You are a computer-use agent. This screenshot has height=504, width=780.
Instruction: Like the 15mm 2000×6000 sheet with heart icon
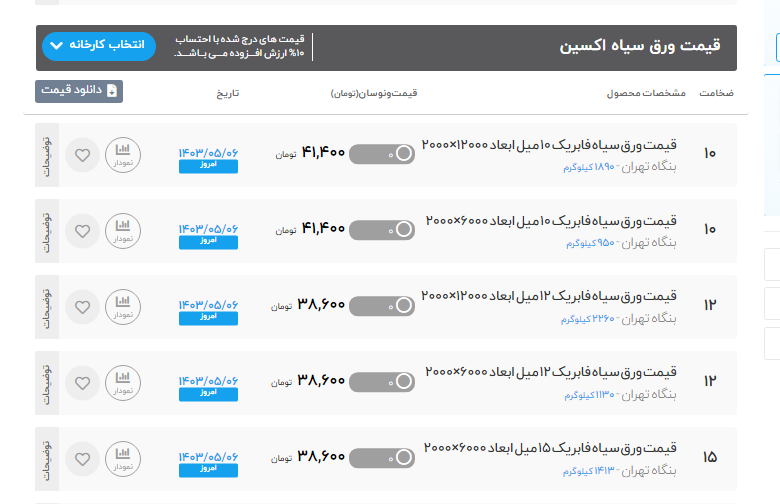[x=83, y=457]
